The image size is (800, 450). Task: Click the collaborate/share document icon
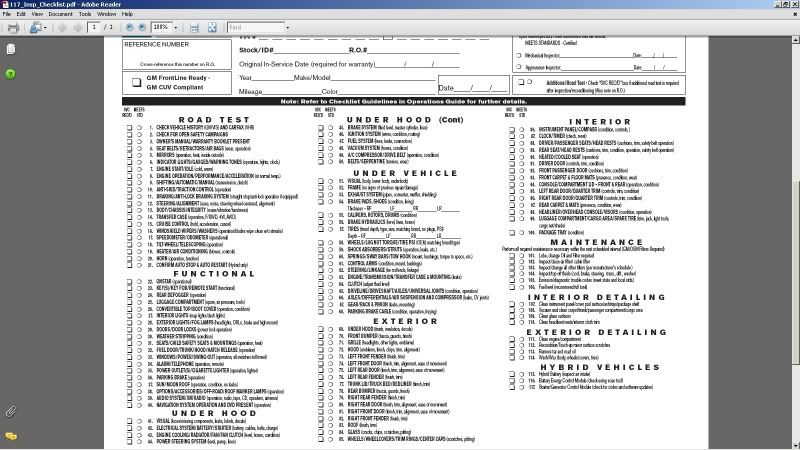coord(35,28)
